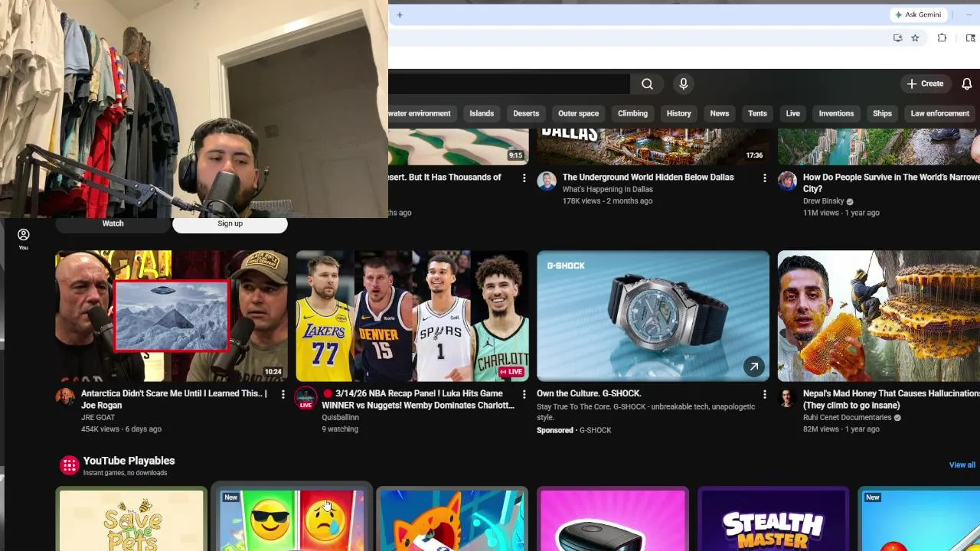Open the Nepal Mad Honey video thumbnail

click(x=879, y=316)
